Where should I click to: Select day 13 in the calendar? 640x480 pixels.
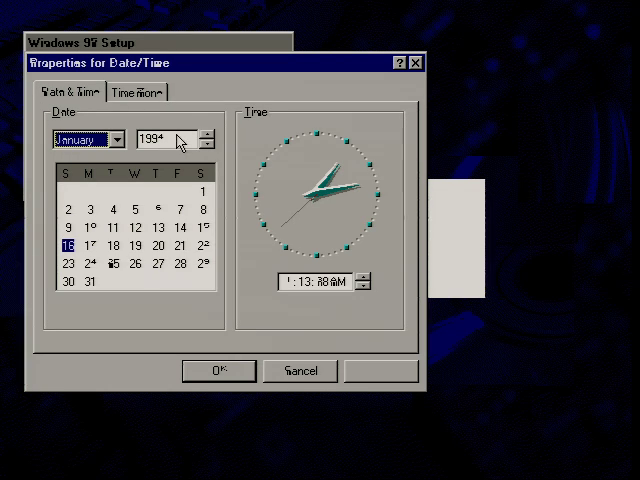pos(158,227)
